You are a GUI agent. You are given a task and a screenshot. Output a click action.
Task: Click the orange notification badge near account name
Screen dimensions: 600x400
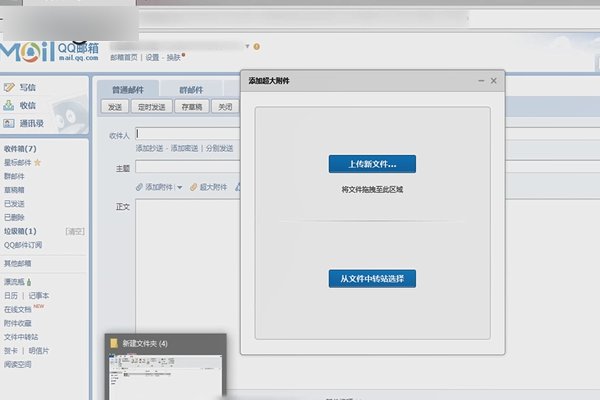coord(257,47)
